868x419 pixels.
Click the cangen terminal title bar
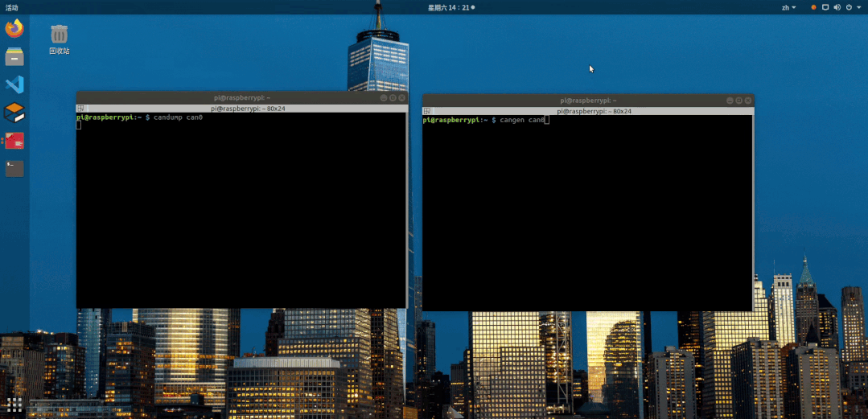click(588, 101)
